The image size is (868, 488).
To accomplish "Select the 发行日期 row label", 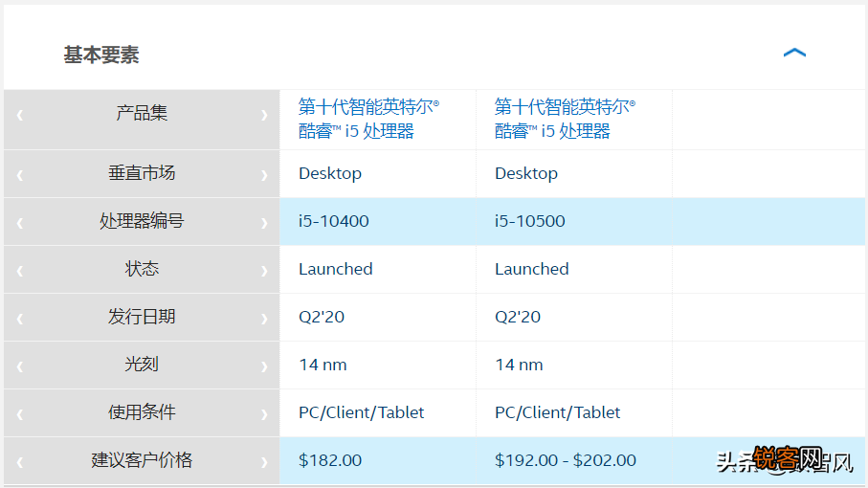I will [142, 317].
